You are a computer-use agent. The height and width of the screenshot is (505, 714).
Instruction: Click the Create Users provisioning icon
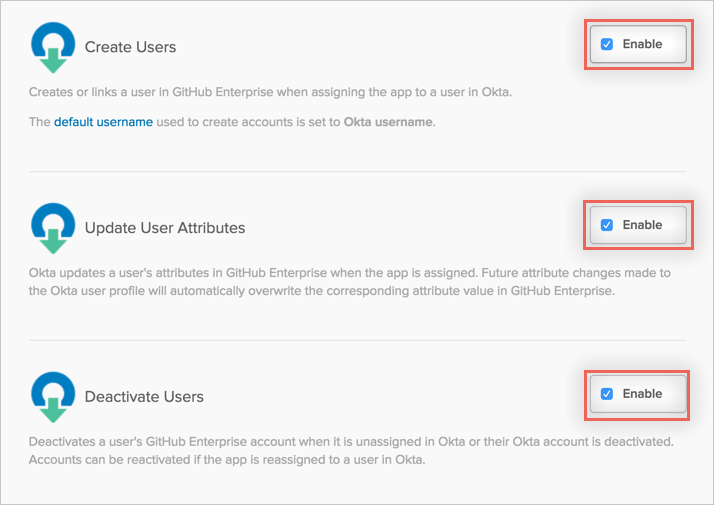tap(50, 46)
